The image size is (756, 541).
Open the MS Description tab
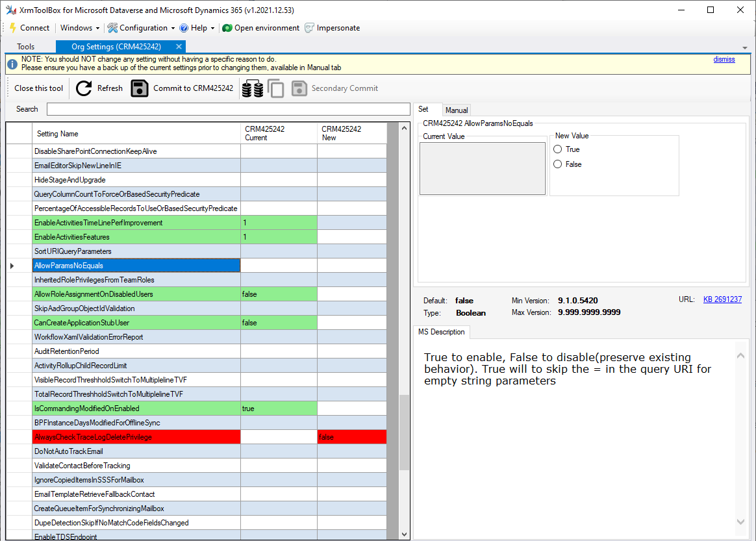pyautogui.click(x=441, y=332)
